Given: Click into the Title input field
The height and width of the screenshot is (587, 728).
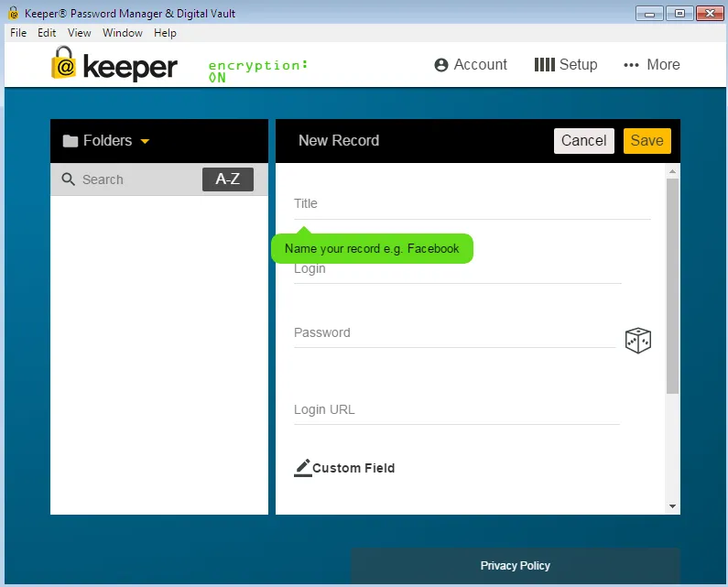Looking at the screenshot, I should [473, 204].
